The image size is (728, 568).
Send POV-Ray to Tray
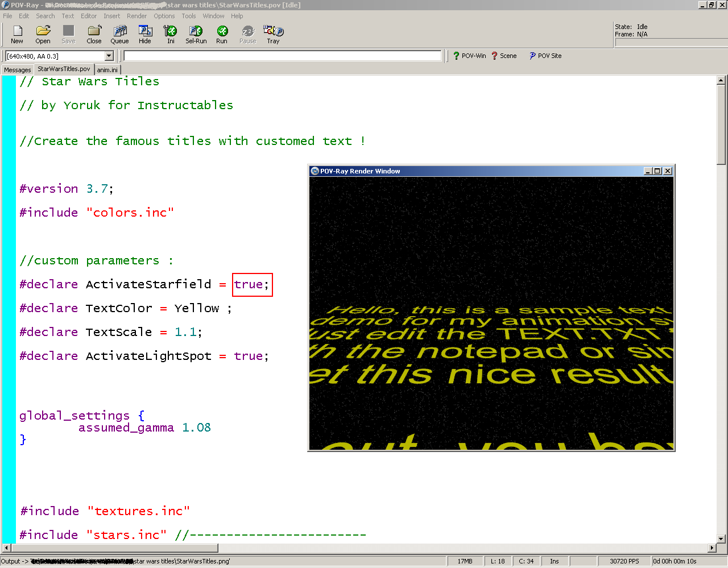(x=273, y=34)
